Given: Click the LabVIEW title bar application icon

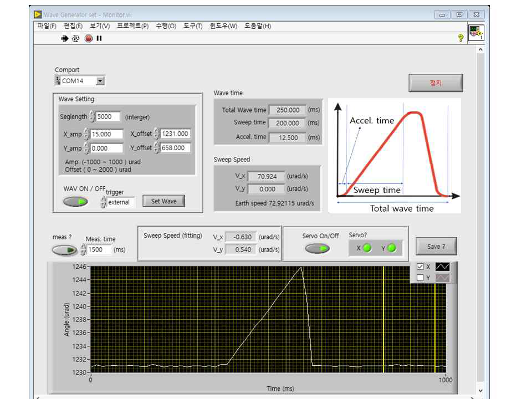Looking at the screenshot, I should [x=38, y=14].
